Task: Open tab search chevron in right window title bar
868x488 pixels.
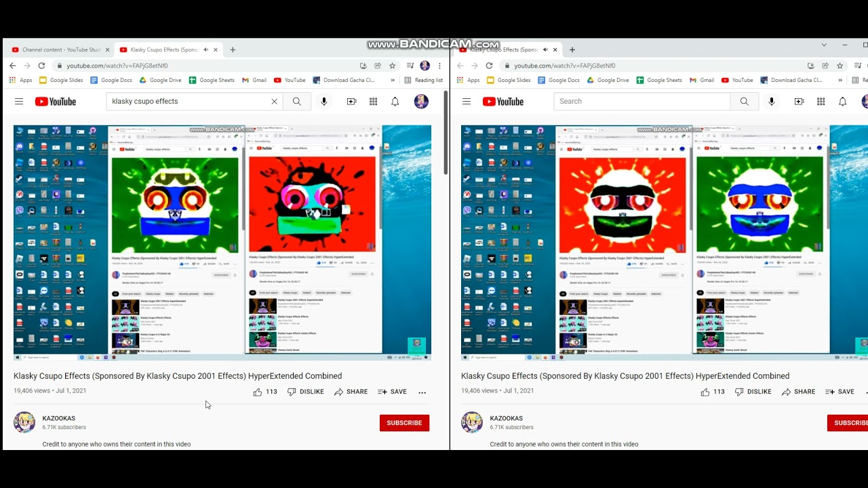Action: (x=824, y=45)
